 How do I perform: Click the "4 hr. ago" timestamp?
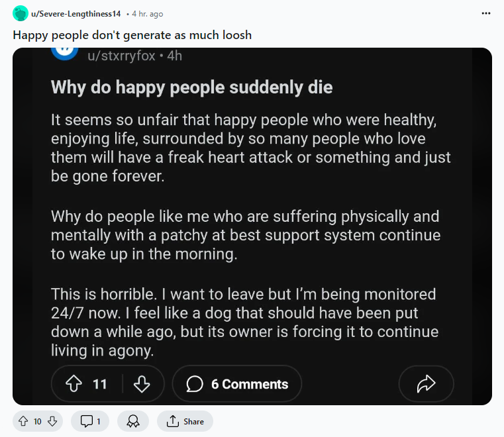tap(147, 14)
